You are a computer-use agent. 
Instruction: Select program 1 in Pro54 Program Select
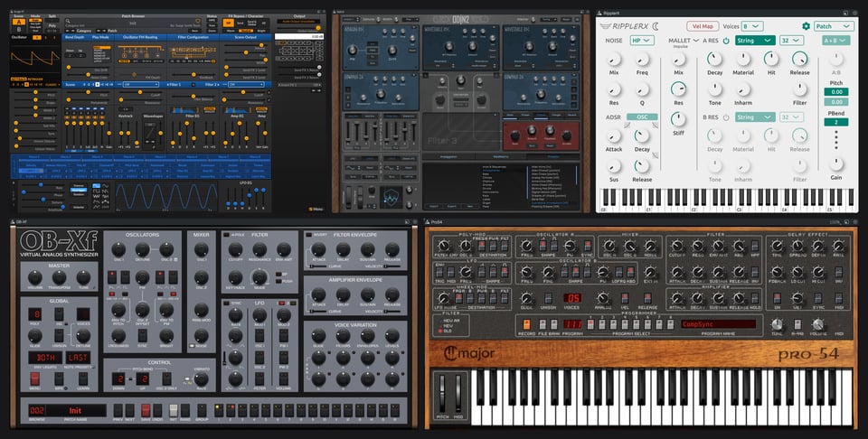point(590,324)
